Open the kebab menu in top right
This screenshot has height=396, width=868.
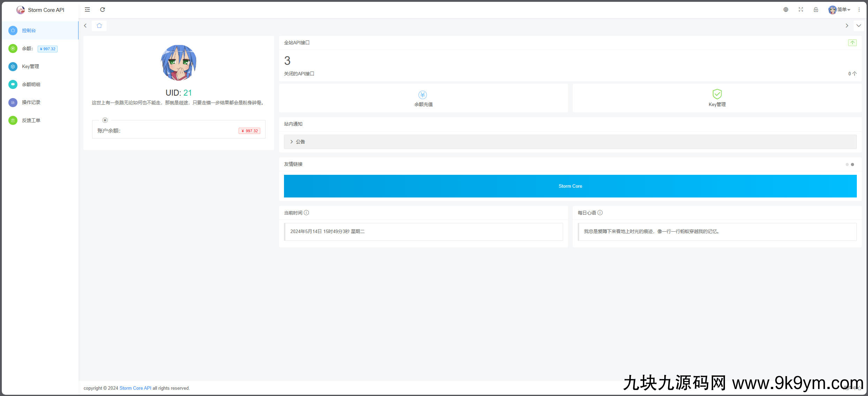[x=859, y=9]
